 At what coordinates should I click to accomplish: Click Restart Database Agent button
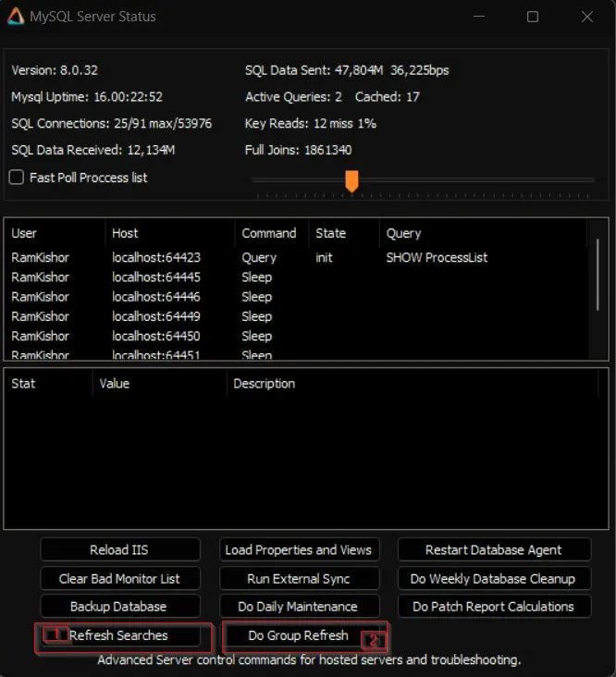(494, 549)
